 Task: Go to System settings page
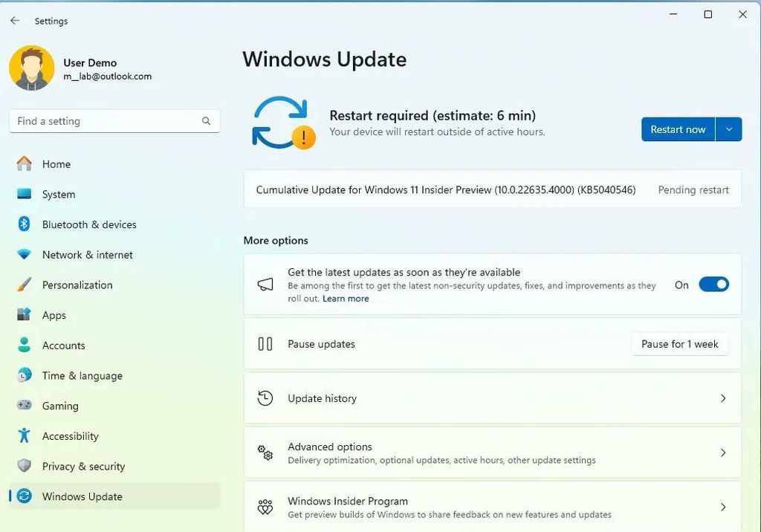point(59,195)
